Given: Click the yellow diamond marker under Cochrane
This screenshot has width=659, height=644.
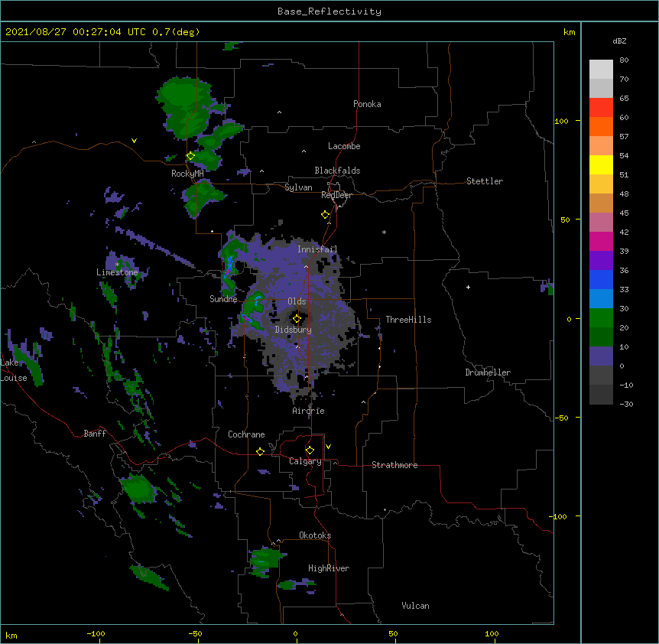Looking at the screenshot, I should click(260, 451).
